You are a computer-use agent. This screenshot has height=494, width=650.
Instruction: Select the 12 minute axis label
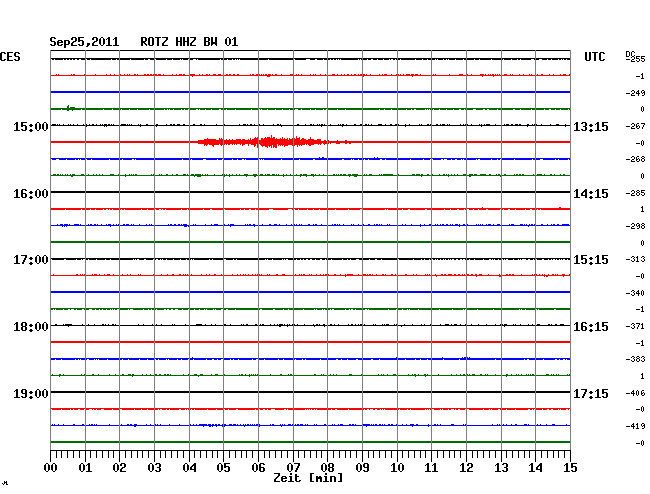pos(466,467)
